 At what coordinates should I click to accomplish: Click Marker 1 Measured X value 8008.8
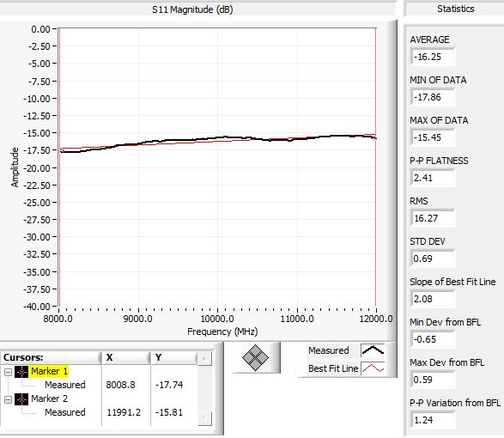pos(120,385)
